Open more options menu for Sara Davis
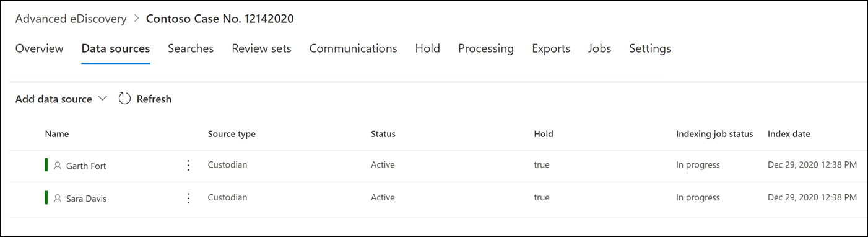This screenshot has width=868, height=237. pos(189,198)
